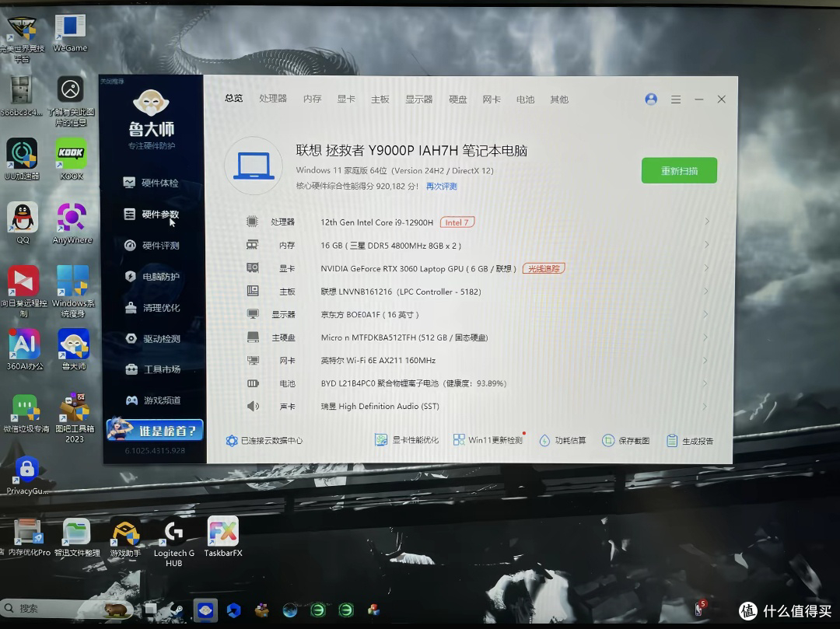Screen dimensions: 840x629
Task: Open Win11更新检测 tool
Action: tap(488, 440)
